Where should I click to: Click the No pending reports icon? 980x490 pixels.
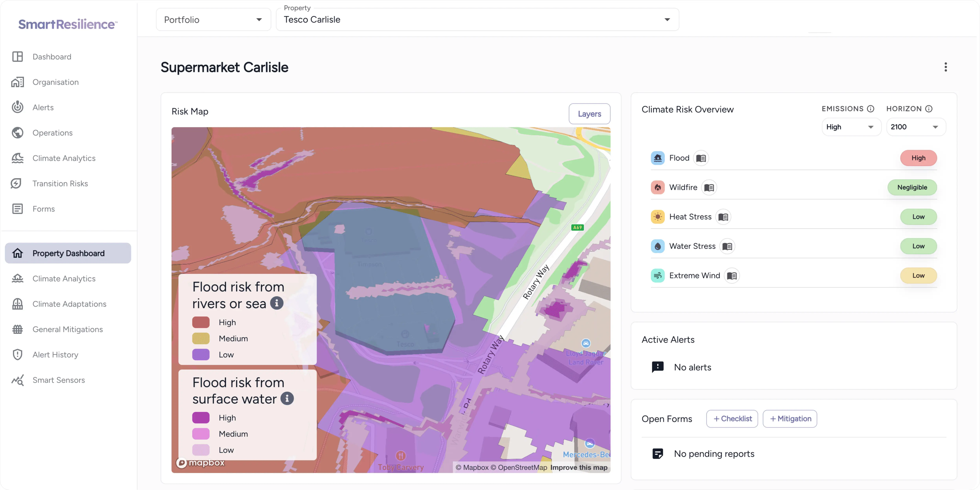[658, 454]
